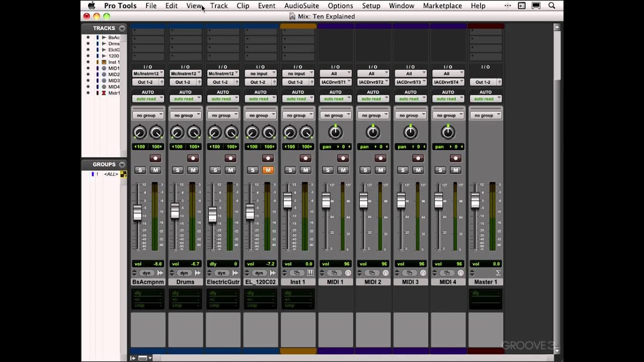Open the output window for Inst 1 track
The width and height of the screenshot is (644, 362).
pos(297,273)
